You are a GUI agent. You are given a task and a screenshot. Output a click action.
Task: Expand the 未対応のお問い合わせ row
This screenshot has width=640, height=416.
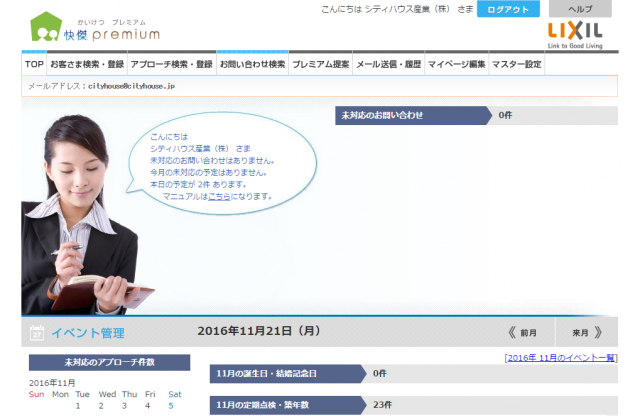point(410,116)
